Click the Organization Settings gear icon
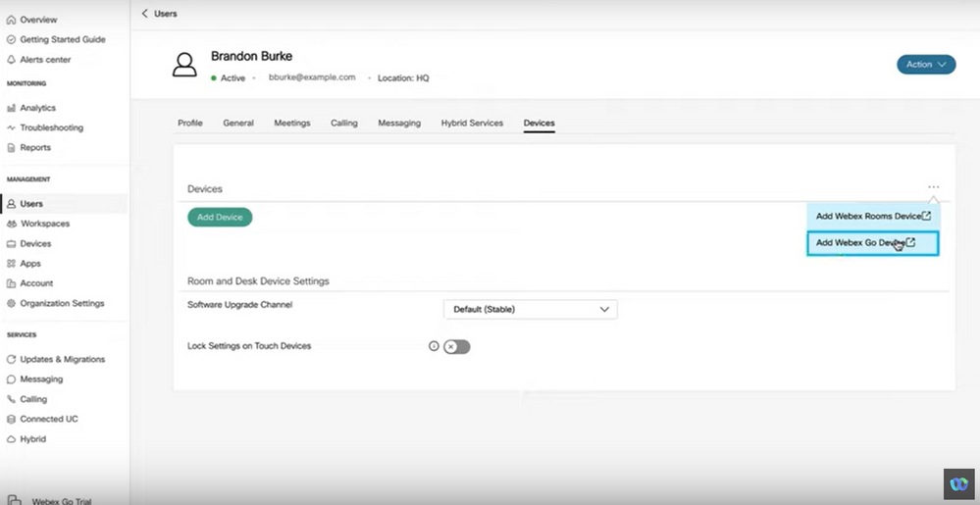The image size is (980, 505). 11,303
